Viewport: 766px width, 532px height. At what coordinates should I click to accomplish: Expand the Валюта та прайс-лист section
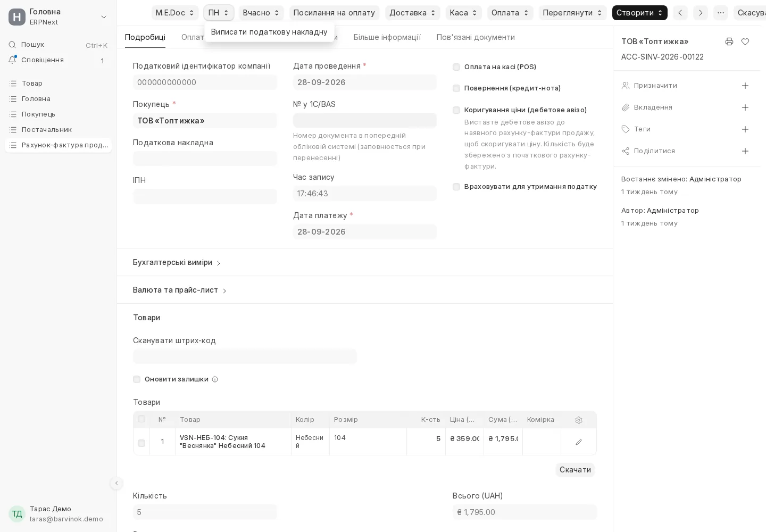click(x=180, y=290)
